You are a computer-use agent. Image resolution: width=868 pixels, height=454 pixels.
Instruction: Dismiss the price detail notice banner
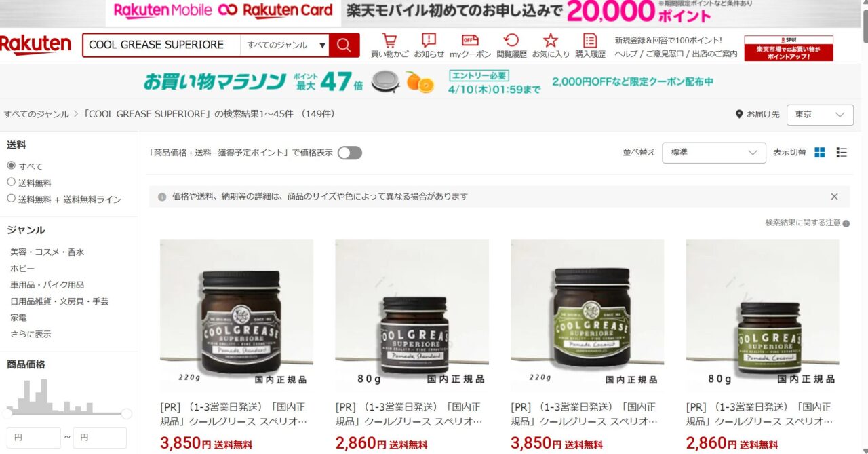tap(835, 197)
